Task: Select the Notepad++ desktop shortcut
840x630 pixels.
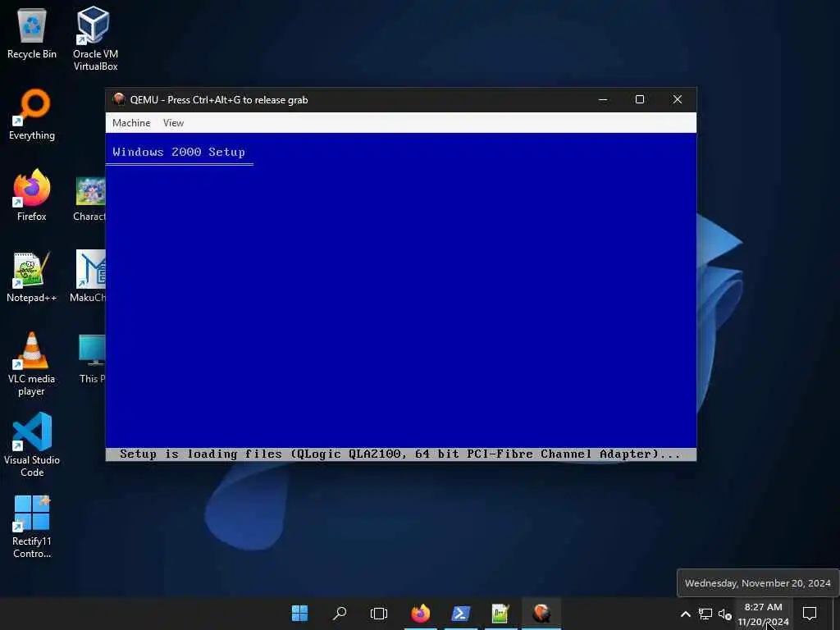Action: click(x=32, y=277)
